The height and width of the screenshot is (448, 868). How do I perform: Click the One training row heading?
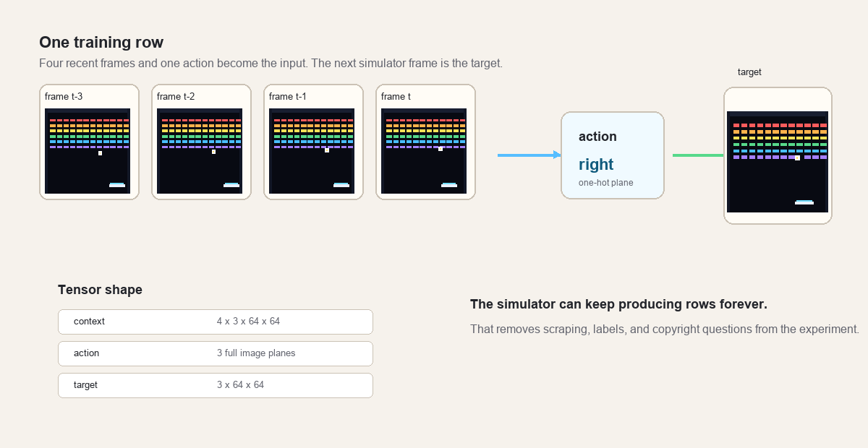(101, 43)
